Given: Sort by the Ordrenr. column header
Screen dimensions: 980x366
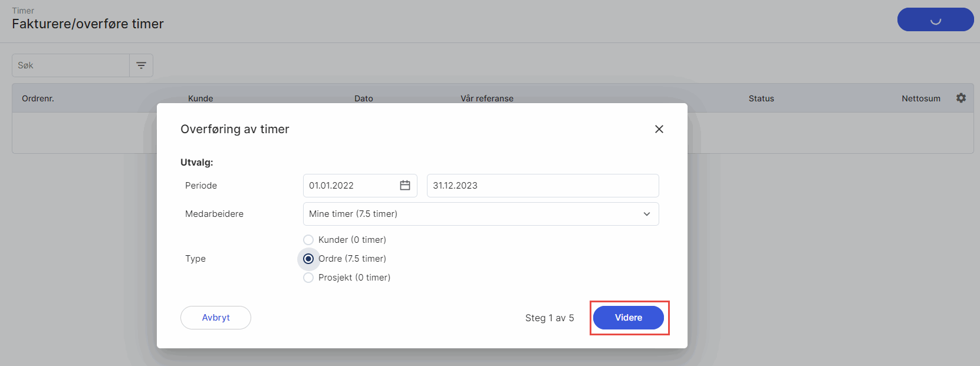Looking at the screenshot, I should click(38, 98).
